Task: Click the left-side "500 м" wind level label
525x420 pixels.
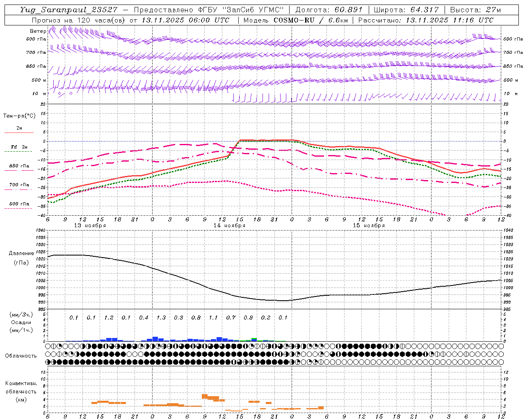Action: [x=39, y=80]
